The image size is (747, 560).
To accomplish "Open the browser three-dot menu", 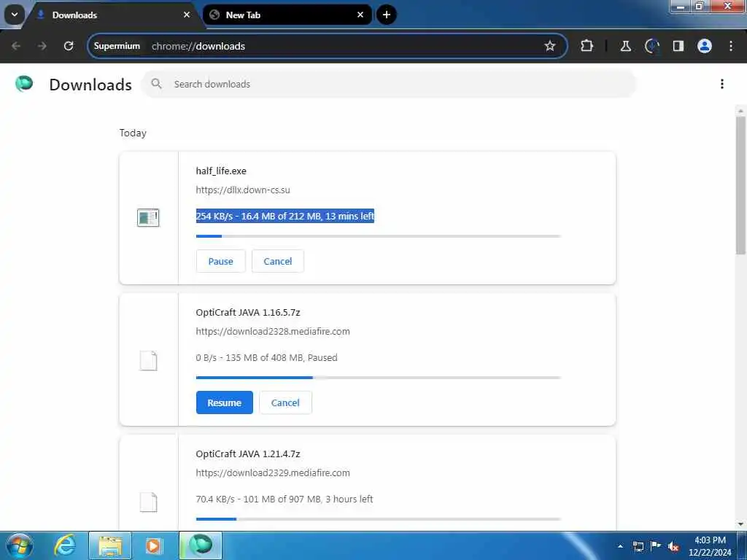I will [731, 46].
